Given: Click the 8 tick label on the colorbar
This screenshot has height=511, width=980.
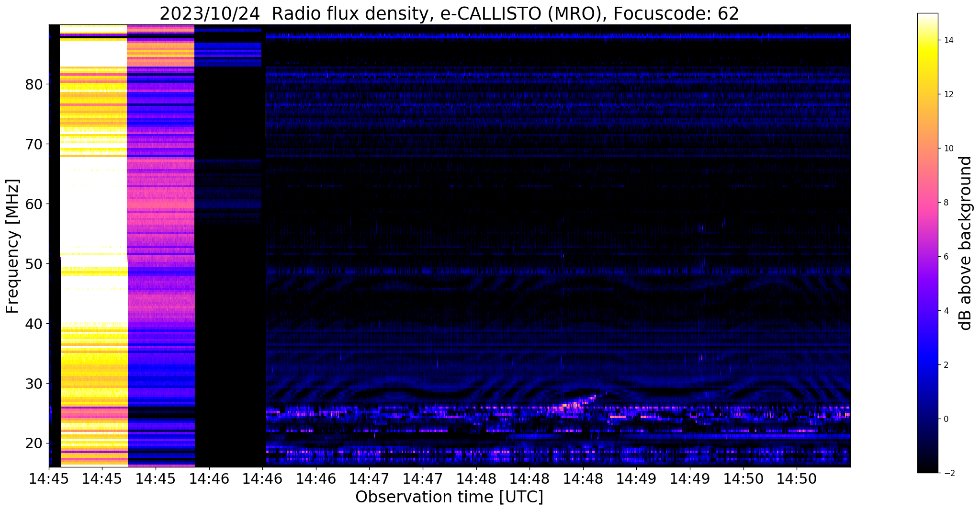Looking at the screenshot, I should pos(946,203).
